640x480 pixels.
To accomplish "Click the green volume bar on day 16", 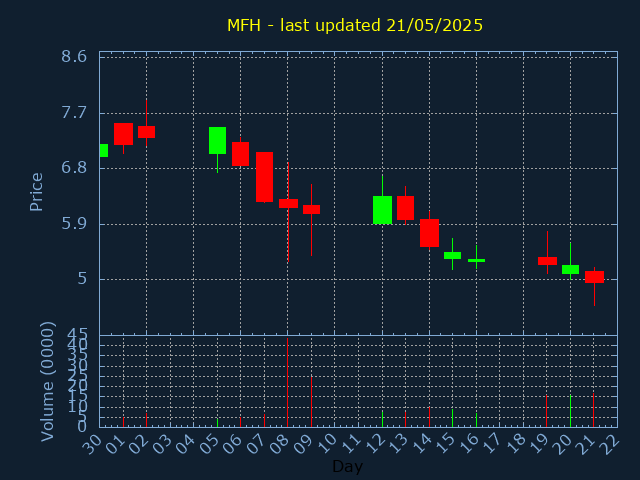I will point(476,420).
